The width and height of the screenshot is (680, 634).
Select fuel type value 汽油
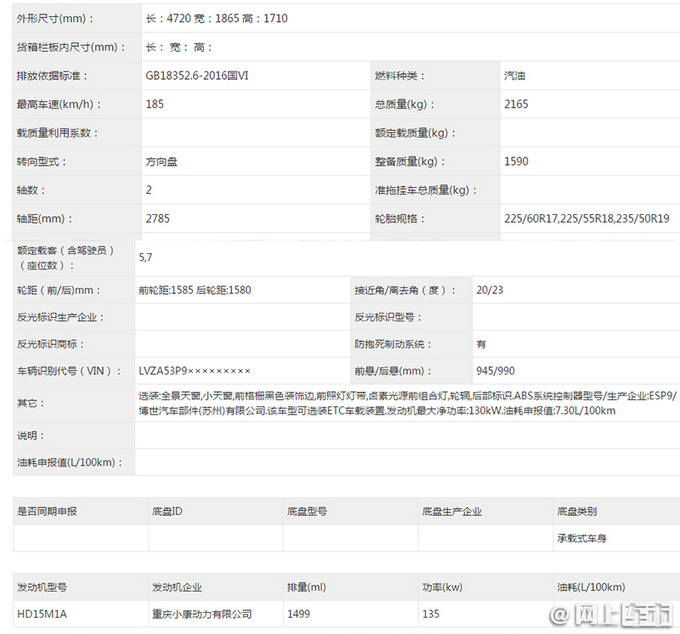click(515, 76)
